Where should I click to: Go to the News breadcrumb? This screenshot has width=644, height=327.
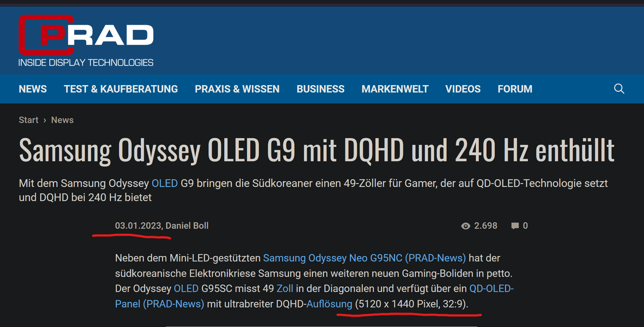tap(62, 120)
